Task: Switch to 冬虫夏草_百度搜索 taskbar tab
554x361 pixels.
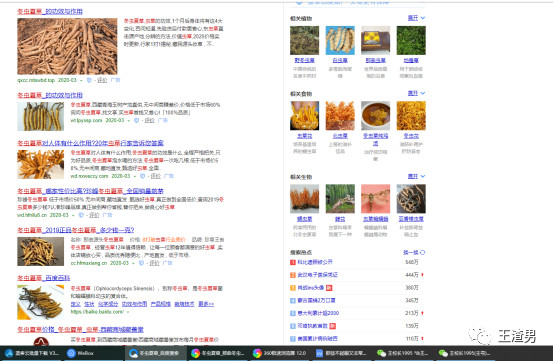Action: point(155,353)
